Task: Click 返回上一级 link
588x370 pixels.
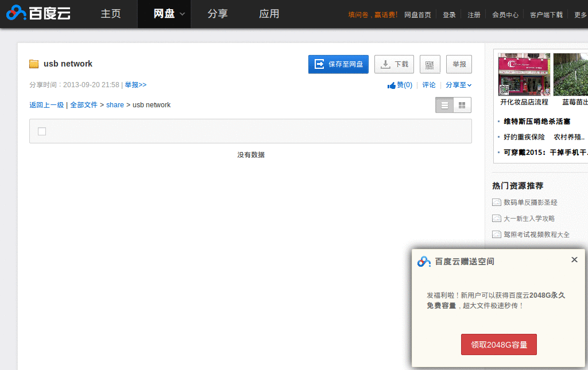Action: tap(47, 105)
